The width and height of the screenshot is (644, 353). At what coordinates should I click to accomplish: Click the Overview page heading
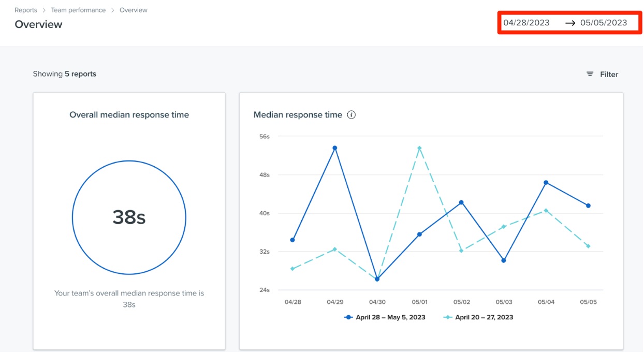[x=38, y=24]
